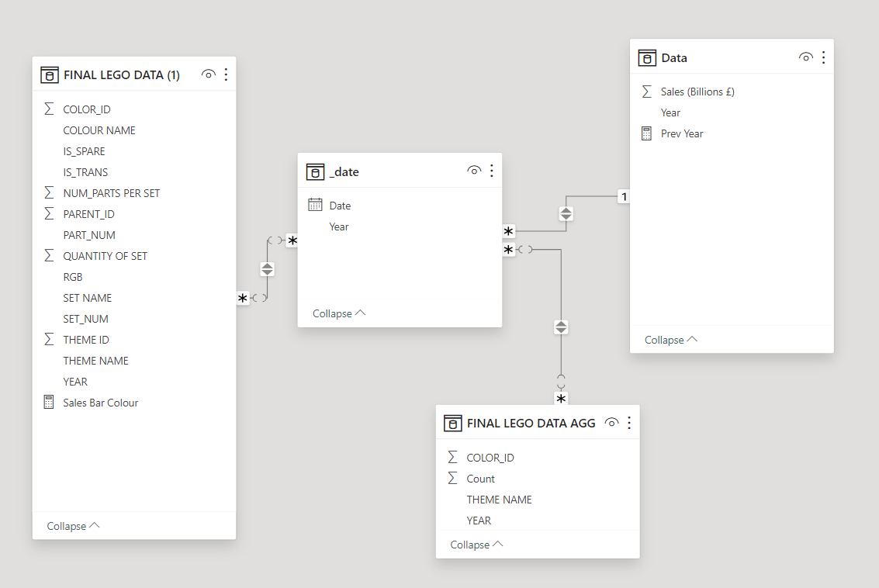Click the FINAL LEGO DATA (1) table icon
Viewport: 879px width, 588px height.
(x=50, y=74)
